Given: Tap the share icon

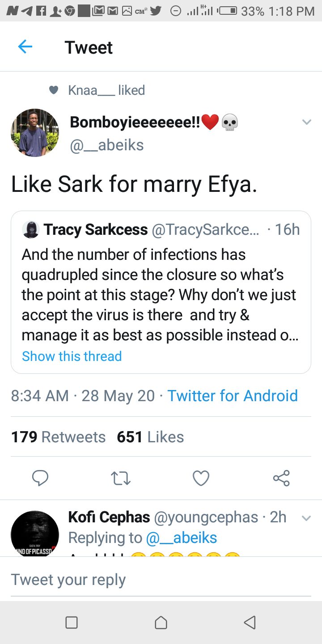Looking at the screenshot, I should click(281, 478).
